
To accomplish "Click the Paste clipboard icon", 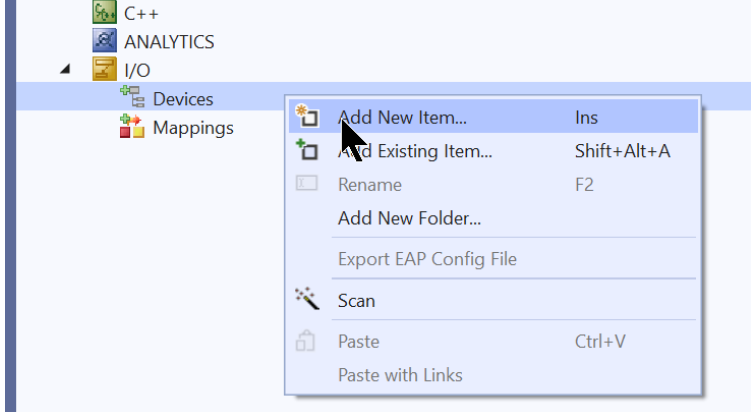I will 306,341.
